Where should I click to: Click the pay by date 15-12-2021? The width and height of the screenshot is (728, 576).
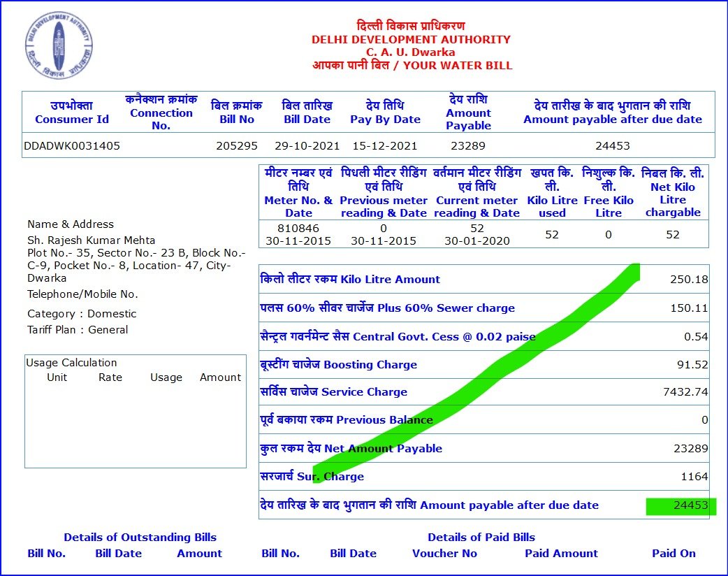(x=385, y=146)
